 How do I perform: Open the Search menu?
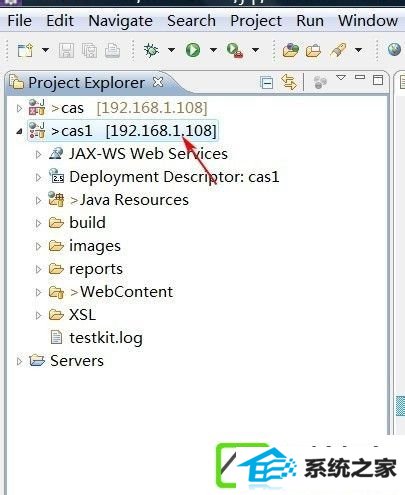point(191,21)
